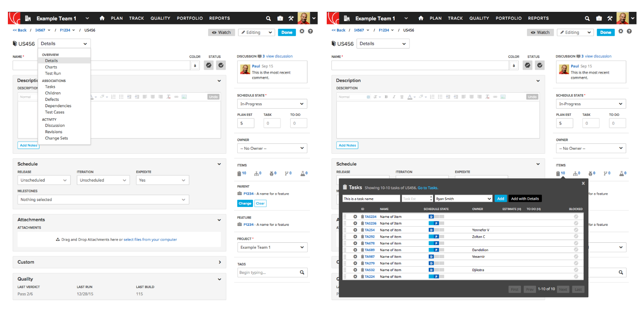Screen dimensions: 644x322
Task: Select Charts from the Details menu
Action: click(51, 67)
